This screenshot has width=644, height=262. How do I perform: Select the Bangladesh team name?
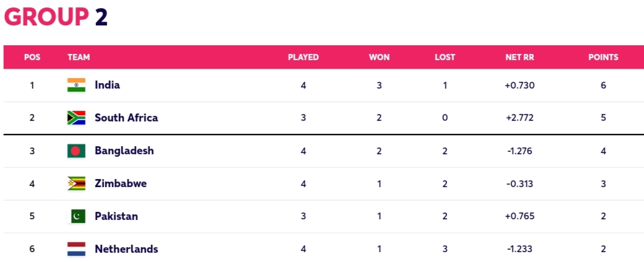[x=124, y=151]
